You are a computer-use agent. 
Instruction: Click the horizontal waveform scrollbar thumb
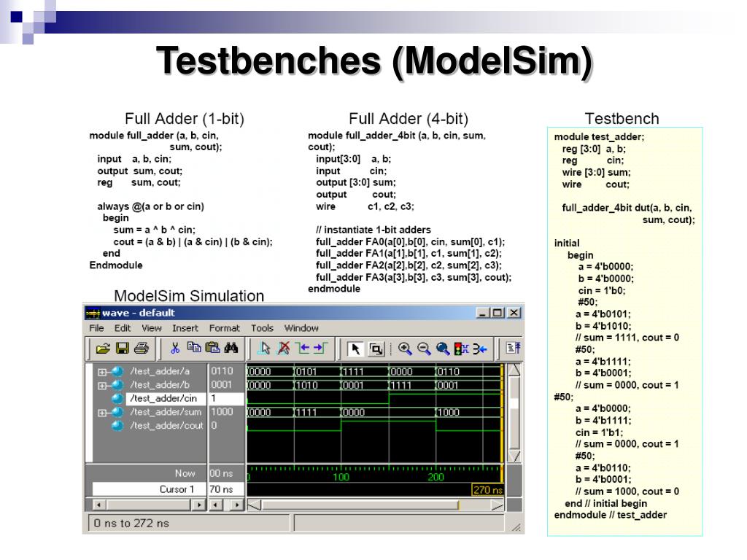[x=360, y=505]
